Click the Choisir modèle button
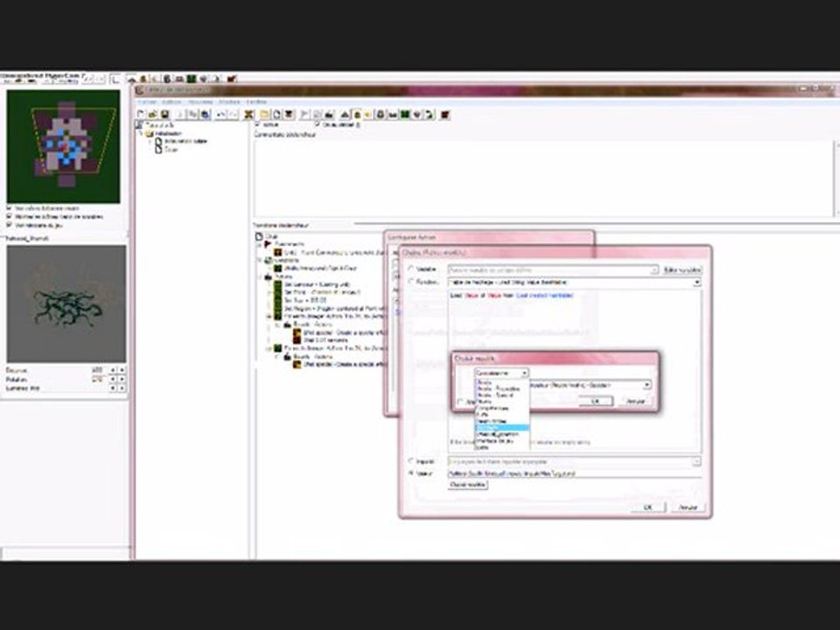The image size is (840, 630). coord(467,484)
